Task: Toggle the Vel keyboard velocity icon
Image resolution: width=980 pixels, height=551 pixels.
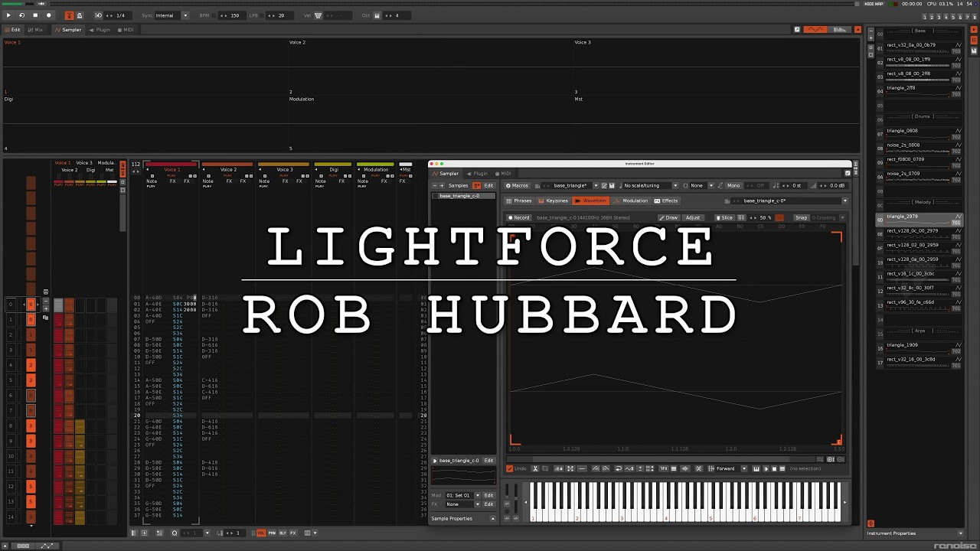Action: pos(318,15)
